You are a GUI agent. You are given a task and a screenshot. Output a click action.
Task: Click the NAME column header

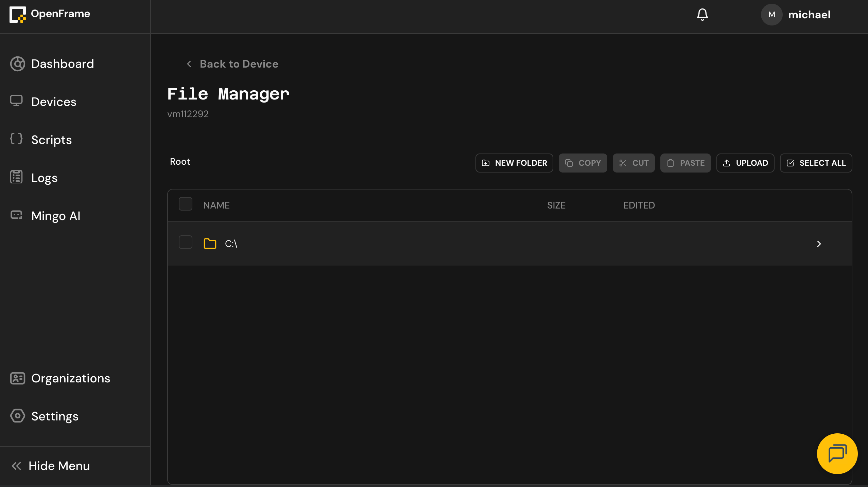coord(216,205)
